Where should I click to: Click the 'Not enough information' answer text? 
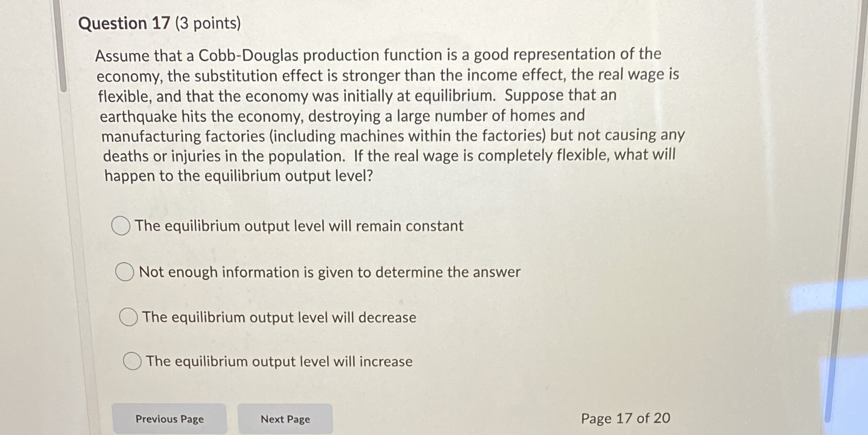click(328, 272)
